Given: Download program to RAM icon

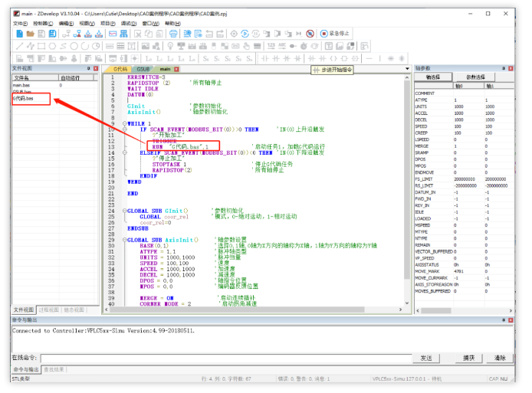Looking at the screenshot, I should point(88,34).
